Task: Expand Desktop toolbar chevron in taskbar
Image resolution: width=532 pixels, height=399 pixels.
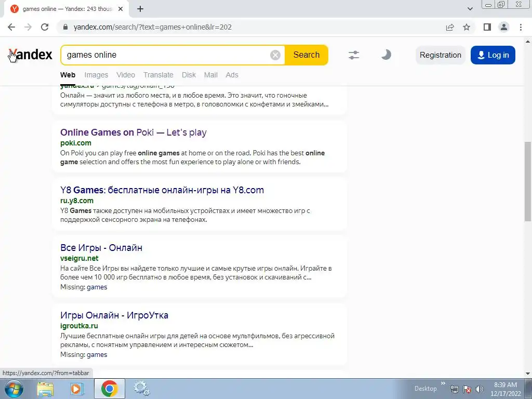Action: click(443, 383)
